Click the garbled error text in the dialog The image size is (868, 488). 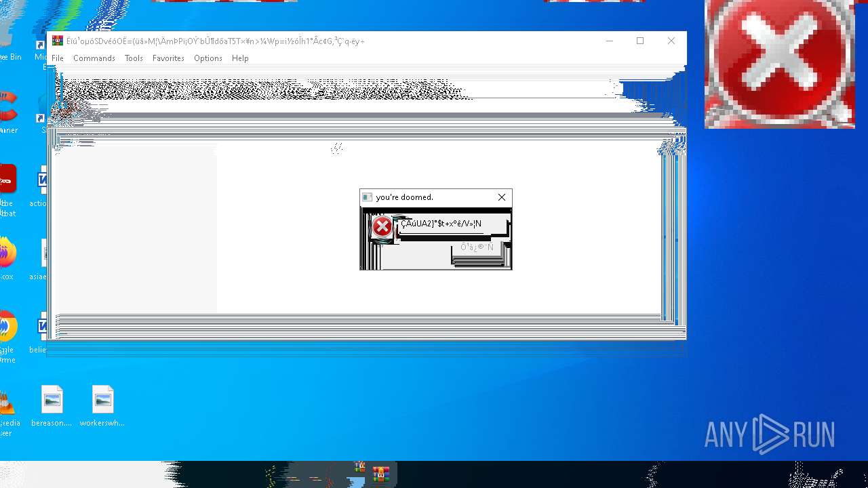tap(441, 224)
